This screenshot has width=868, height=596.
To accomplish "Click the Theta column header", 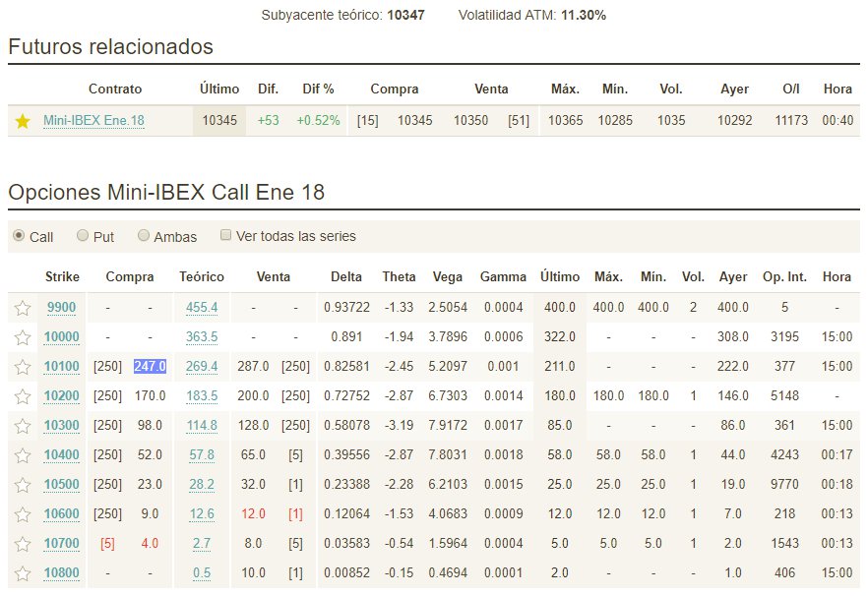I will [399, 276].
